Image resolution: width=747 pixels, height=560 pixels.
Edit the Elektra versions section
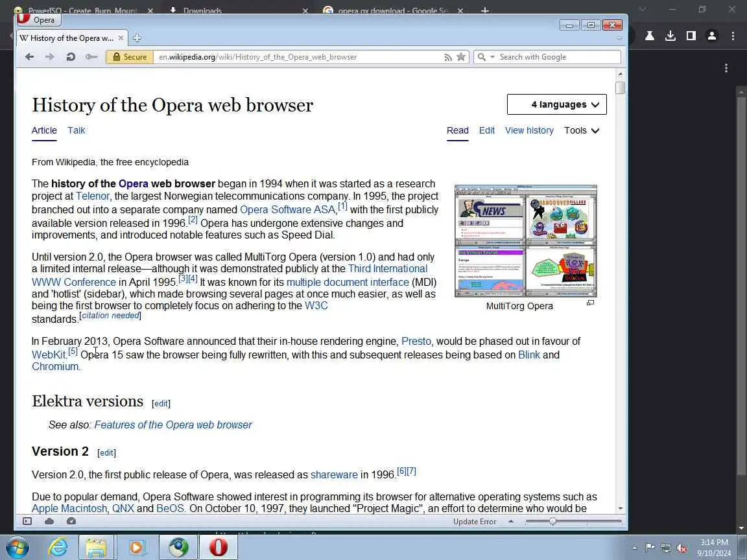161,403
